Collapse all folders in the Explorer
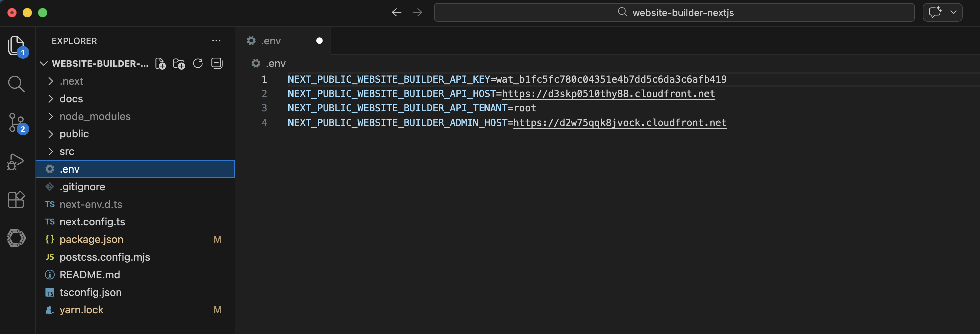980x334 pixels. (216, 64)
